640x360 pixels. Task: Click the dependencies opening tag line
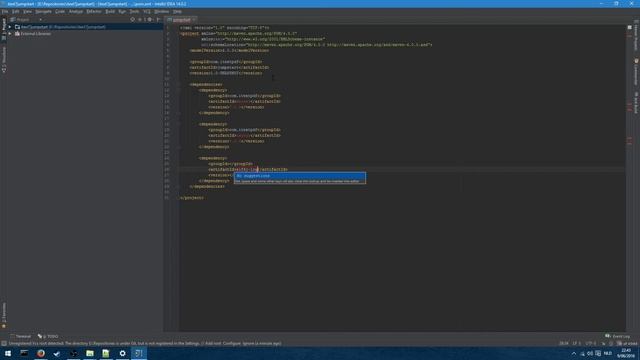click(x=206, y=84)
